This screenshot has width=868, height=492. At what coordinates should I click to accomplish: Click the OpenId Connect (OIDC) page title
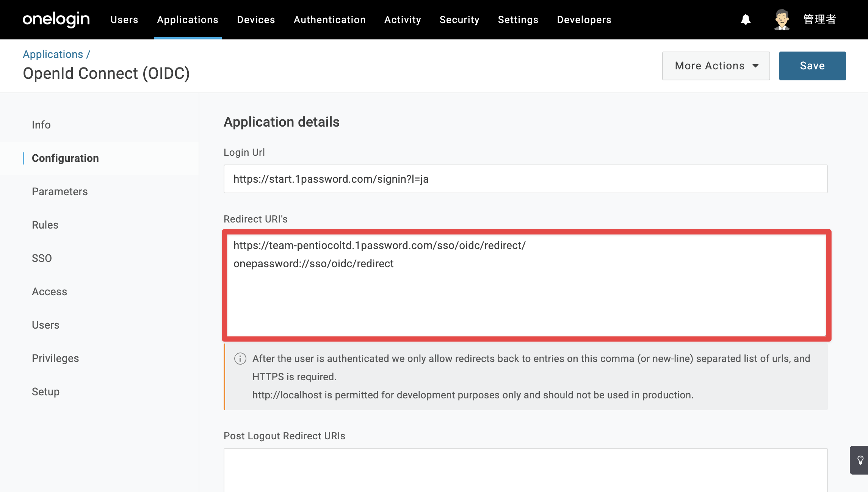point(106,74)
